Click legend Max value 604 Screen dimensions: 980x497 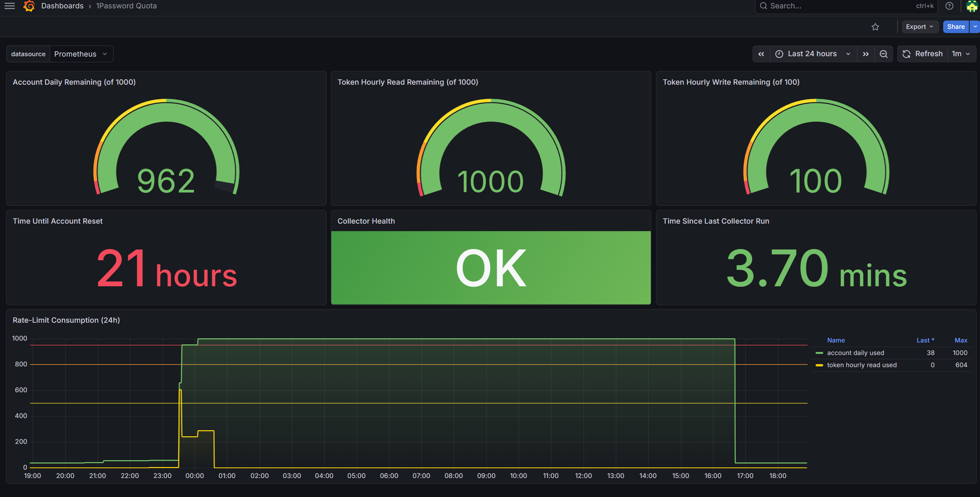pyautogui.click(x=961, y=365)
